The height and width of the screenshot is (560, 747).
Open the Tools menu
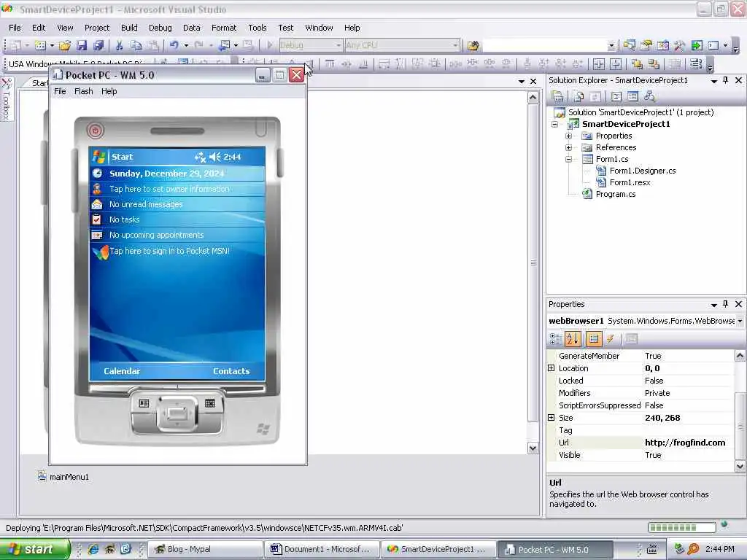pyautogui.click(x=258, y=28)
